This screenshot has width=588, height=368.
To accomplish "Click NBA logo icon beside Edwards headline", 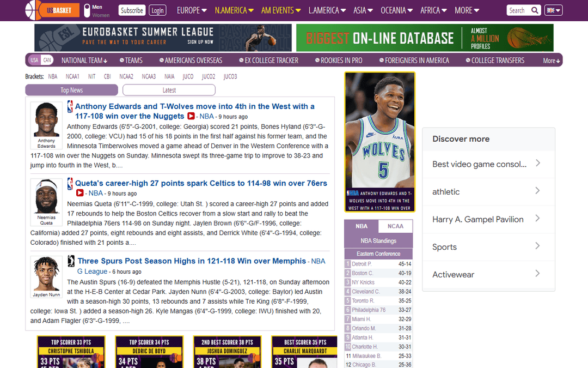I will pos(70,107).
